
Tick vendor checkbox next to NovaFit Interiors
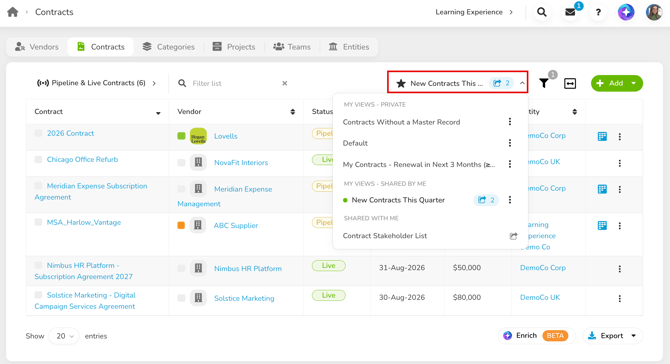coord(181,162)
